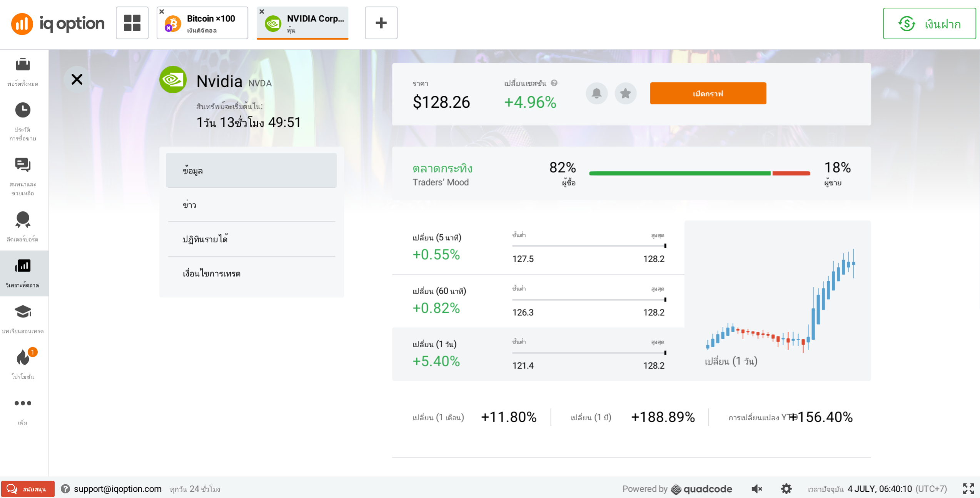Open the multi-chart grid layout button

pos(132,23)
